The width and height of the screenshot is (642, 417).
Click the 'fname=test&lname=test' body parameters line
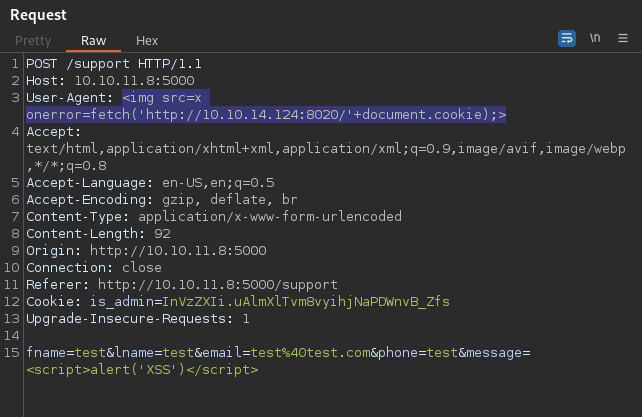pyautogui.click(x=278, y=353)
